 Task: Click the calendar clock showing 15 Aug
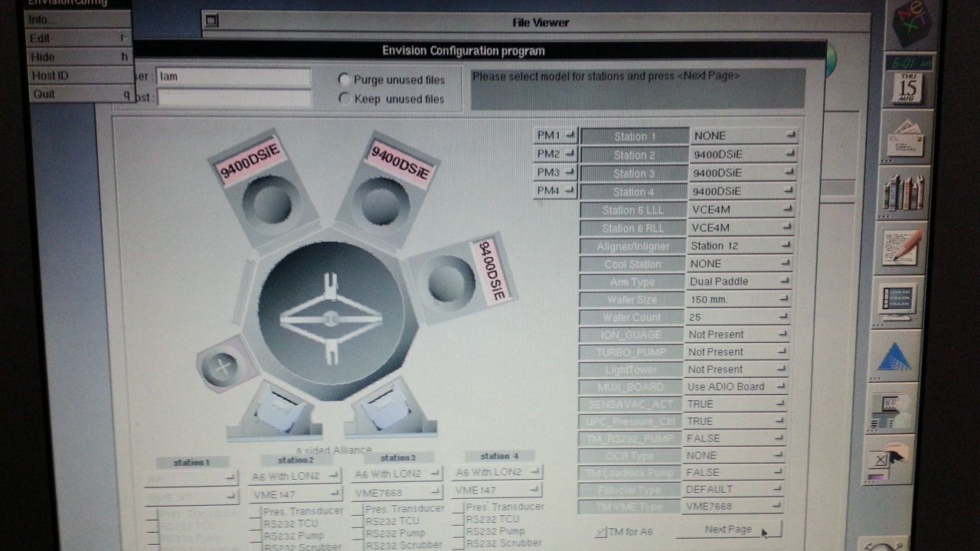[x=909, y=81]
